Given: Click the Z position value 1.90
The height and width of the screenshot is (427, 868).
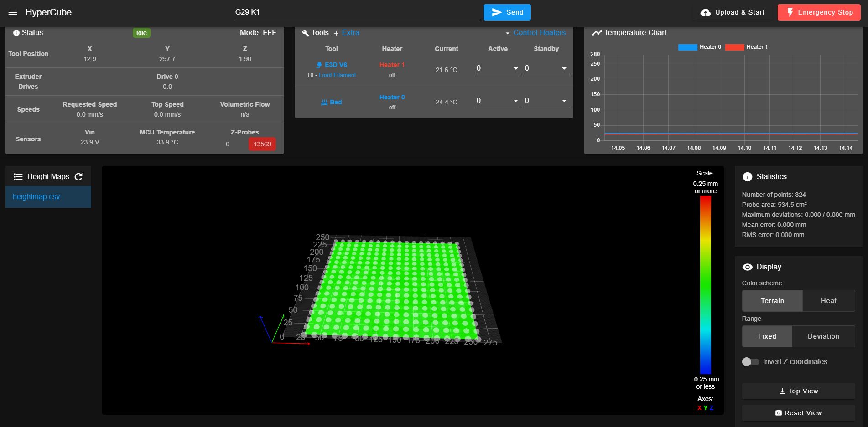Looking at the screenshot, I should click(x=245, y=59).
